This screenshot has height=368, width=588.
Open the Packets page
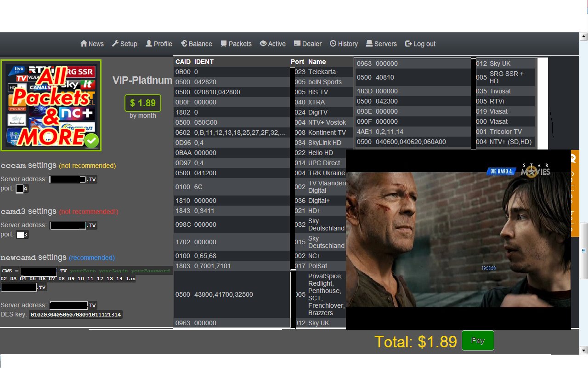coord(236,44)
